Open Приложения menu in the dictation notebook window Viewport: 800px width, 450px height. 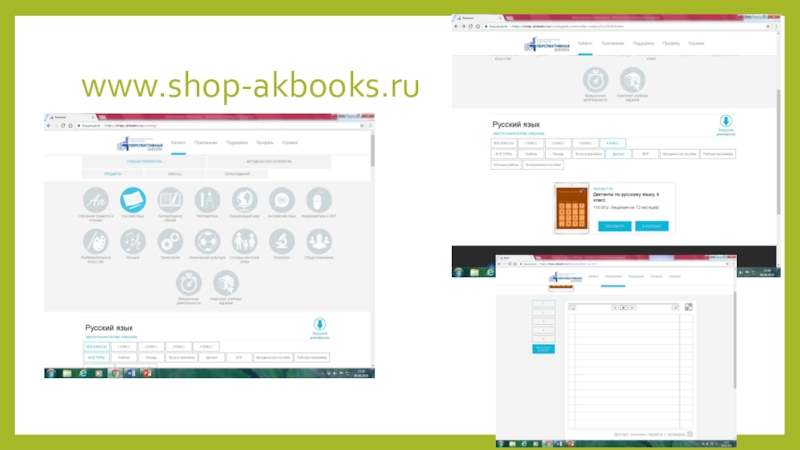[613, 276]
